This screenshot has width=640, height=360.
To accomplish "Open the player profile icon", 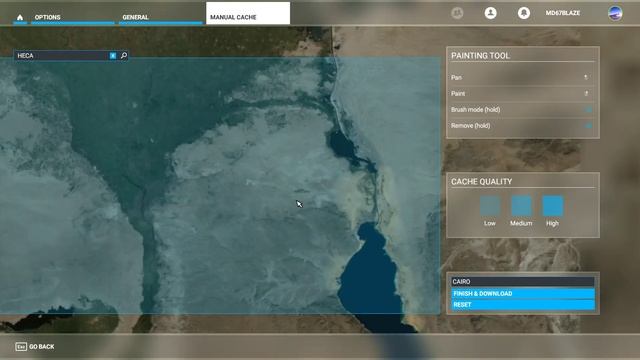I will pos(490,13).
